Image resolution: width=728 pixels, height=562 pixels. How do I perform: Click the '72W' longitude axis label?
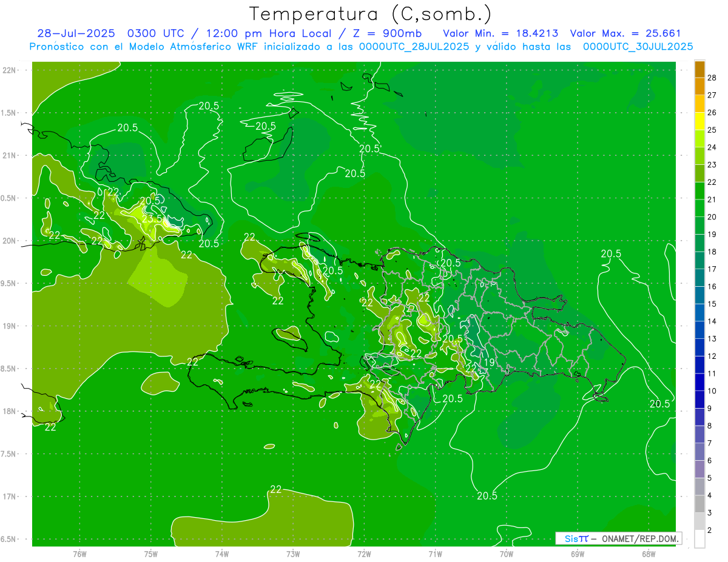pyautogui.click(x=364, y=554)
